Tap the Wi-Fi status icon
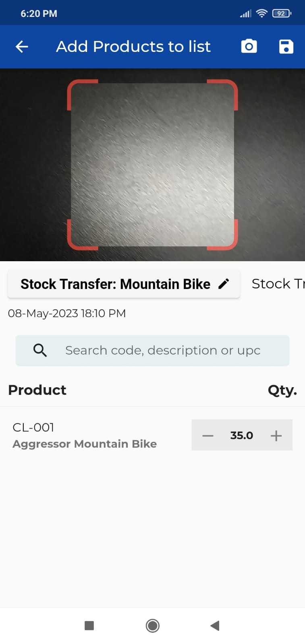Screen dimensions: 305x644 [262, 14]
